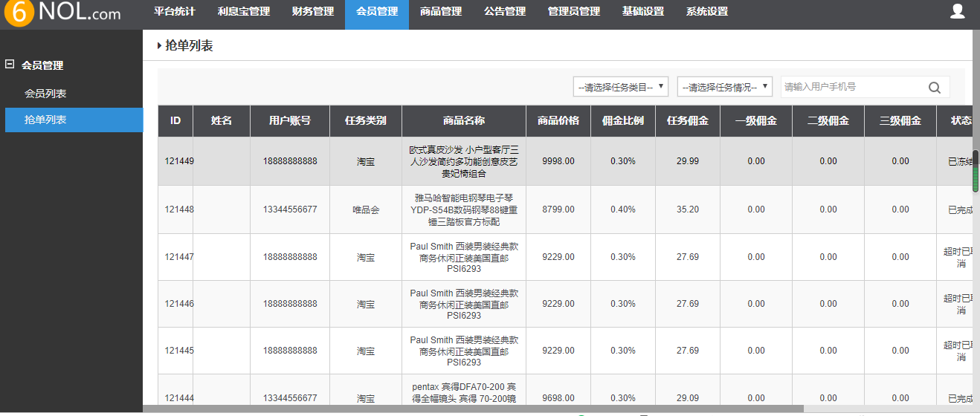Screen dimensions: 980x416
Task: Select the 商品管理 navigation tab
Action: [441, 12]
